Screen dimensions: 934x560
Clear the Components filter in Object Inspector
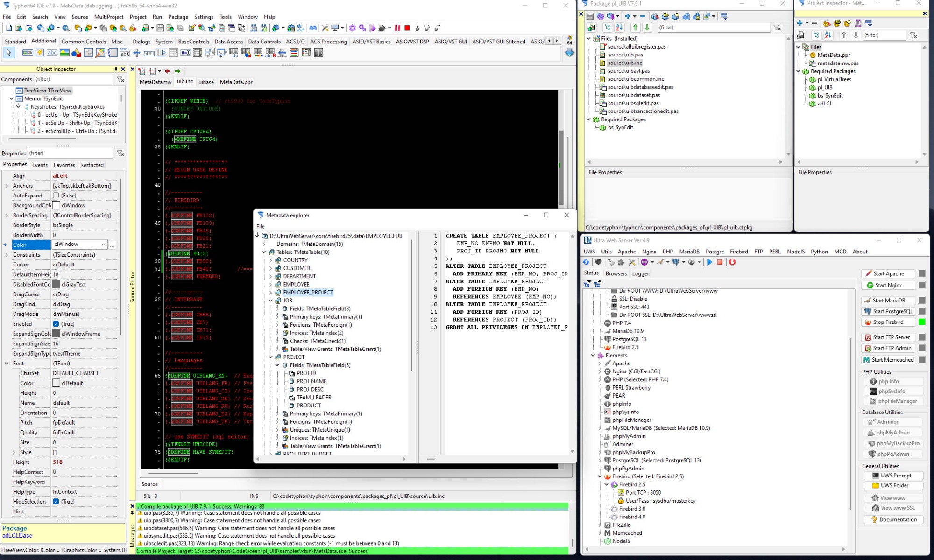pyautogui.click(x=120, y=79)
